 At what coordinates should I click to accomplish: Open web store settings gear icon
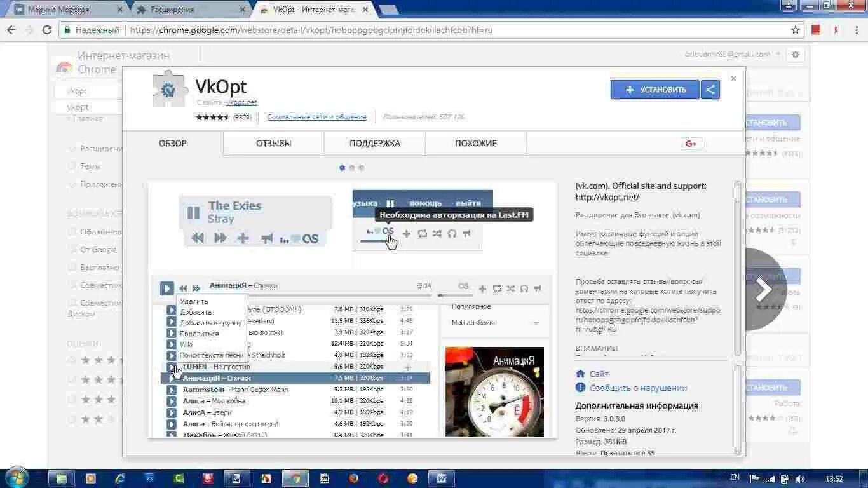(x=796, y=55)
